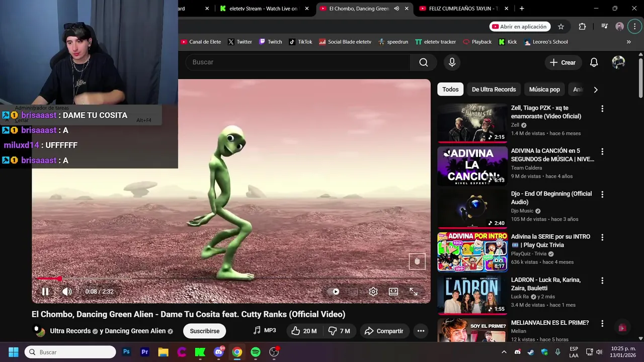The image size is (644, 362).
Task: Open Zell, Tiago PZK video thumbnail
Action: point(472,123)
